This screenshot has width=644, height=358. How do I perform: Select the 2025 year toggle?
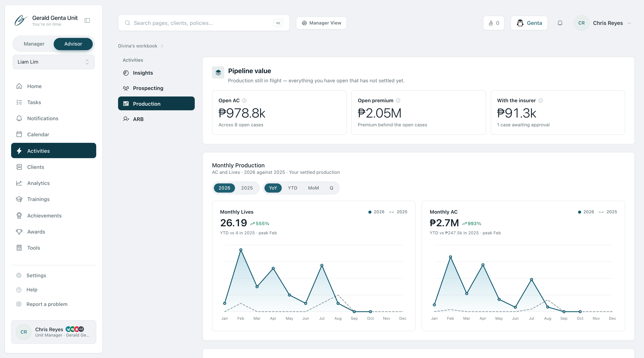point(247,188)
